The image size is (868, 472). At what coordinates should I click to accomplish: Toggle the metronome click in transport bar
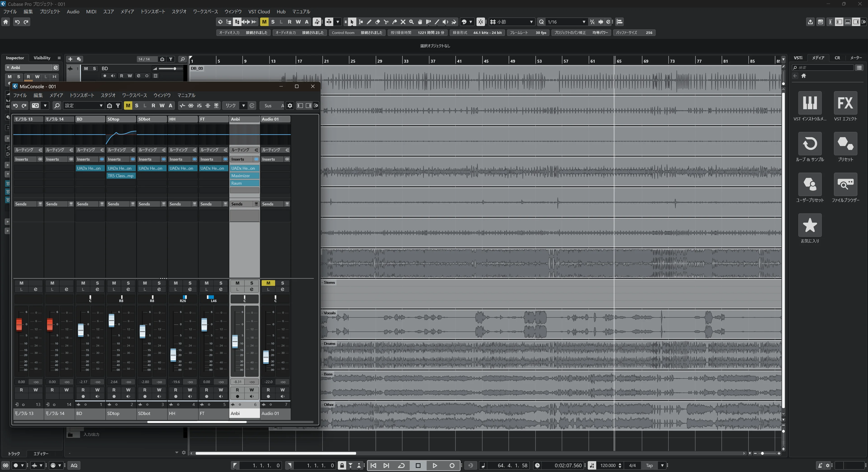(x=820, y=465)
